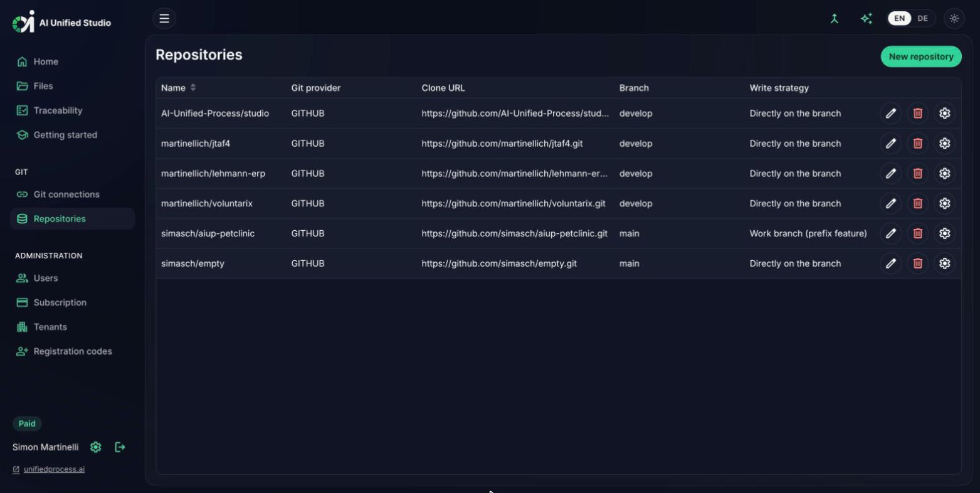Sort the table by Name column
The image size is (980, 493).
[x=178, y=88]
